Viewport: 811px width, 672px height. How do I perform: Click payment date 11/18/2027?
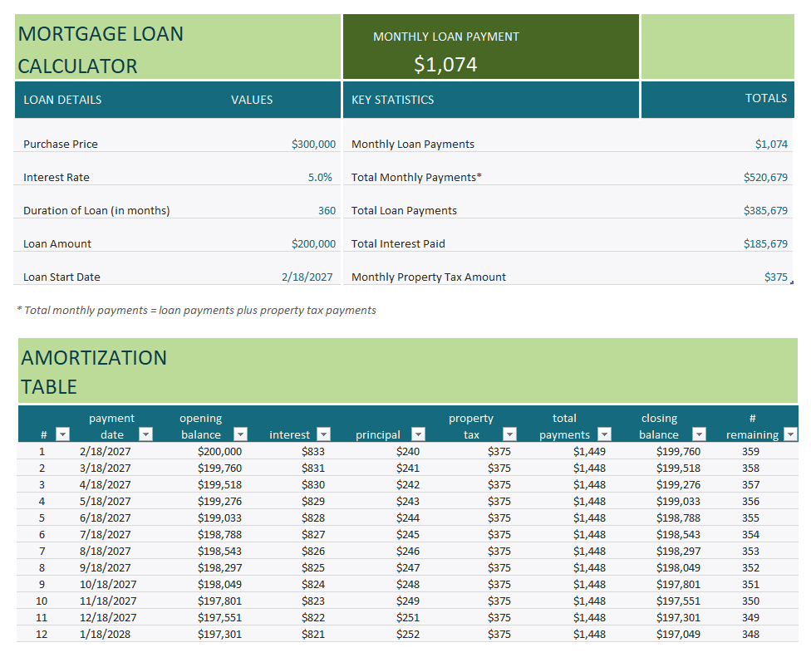(x=108, y=601)
